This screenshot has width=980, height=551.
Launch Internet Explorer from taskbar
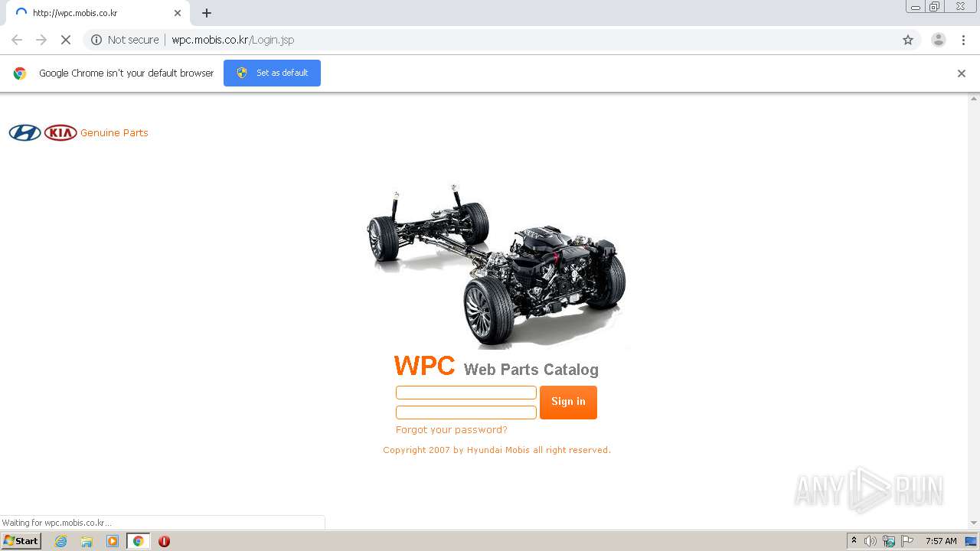coord(60,541)
